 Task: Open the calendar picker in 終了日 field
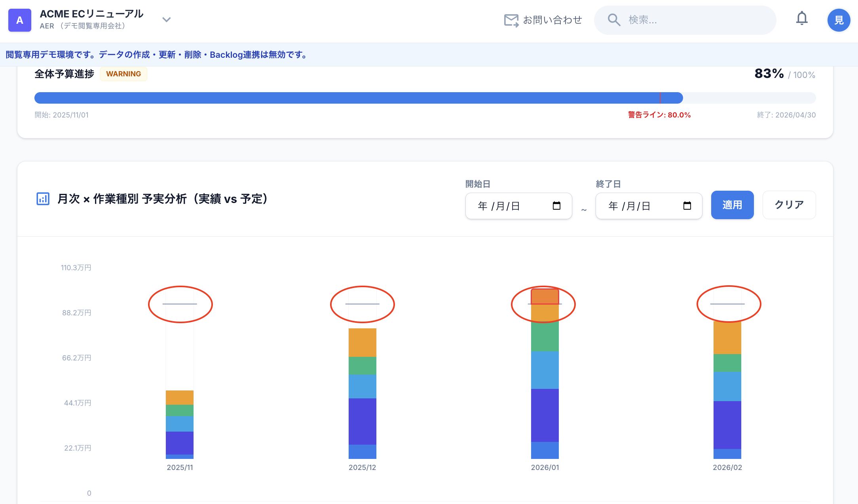pyautogui.click(x=687, y=206)
